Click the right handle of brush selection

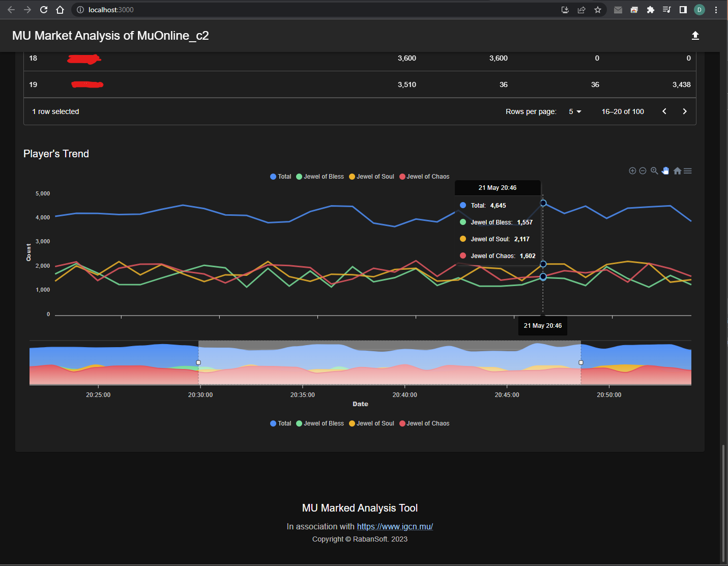(581, 362)
